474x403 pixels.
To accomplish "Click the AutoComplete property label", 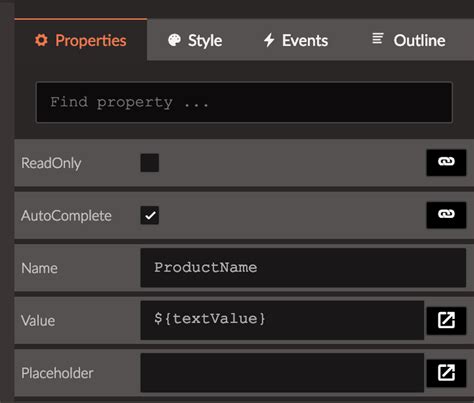I will click(x=66, y=216).
